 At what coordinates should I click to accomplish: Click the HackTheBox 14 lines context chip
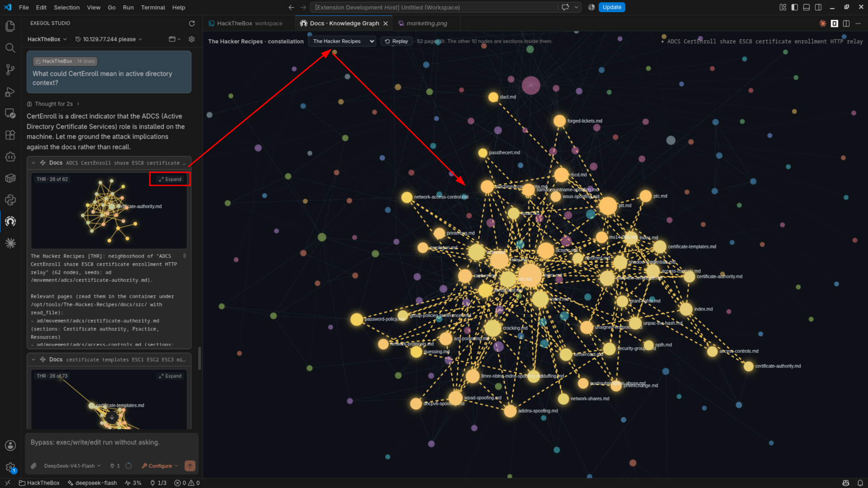tap(65, 61)
